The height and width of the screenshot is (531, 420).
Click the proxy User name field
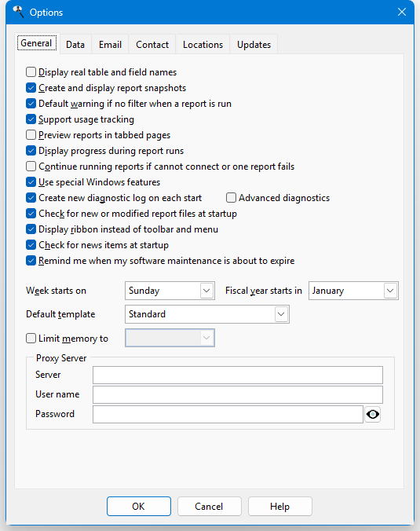coord(238,394)
